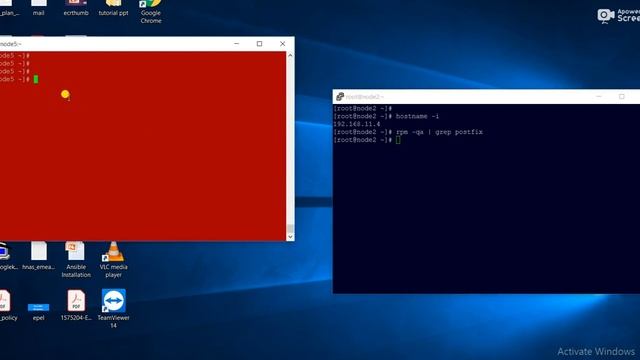Click the 'rpm -qa | grep postfix' line
Image resolution: width=640 pixels, height=360 pixels.
408,132
